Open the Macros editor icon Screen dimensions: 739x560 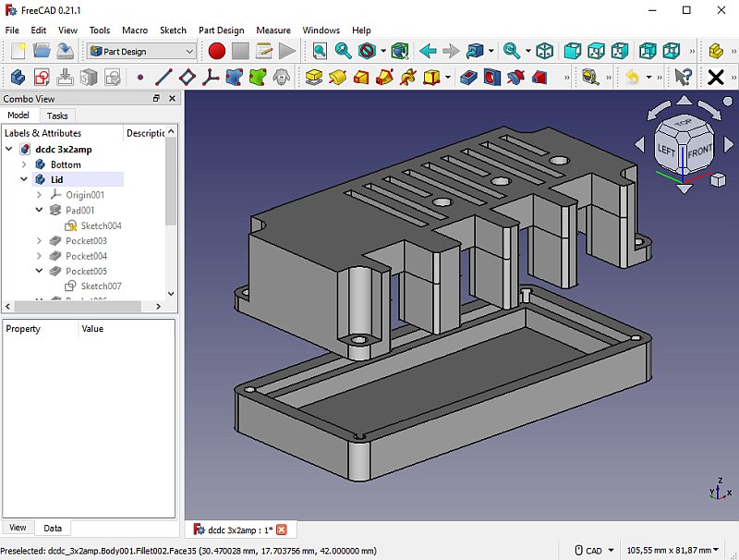264,51
